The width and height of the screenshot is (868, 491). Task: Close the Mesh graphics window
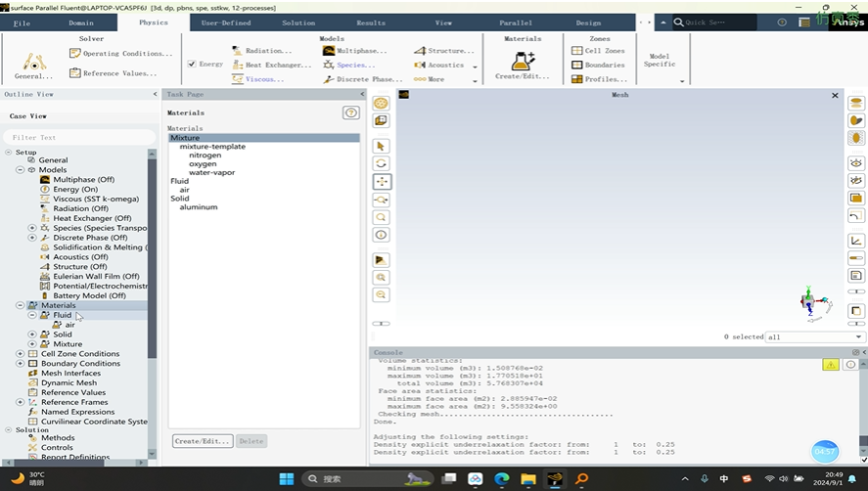(x=835, y=95)
